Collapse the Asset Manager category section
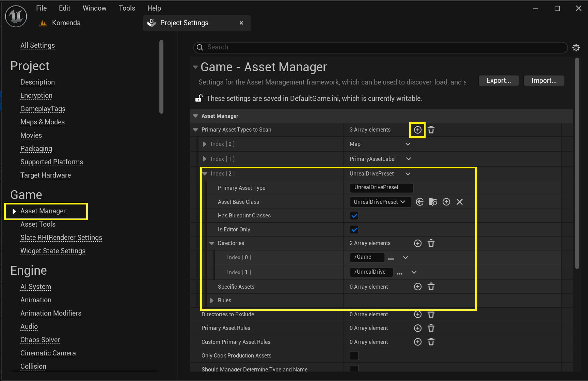This screenshot has height=381, width=588. pos(195,116)
